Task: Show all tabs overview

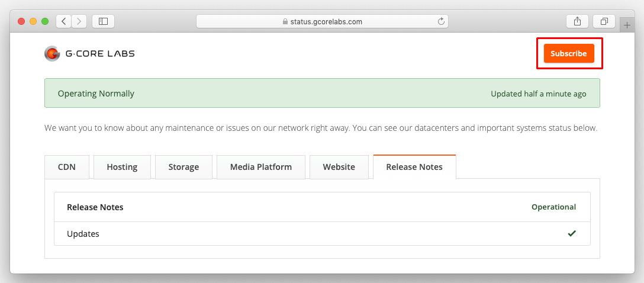Action: [x=604, y=21]
